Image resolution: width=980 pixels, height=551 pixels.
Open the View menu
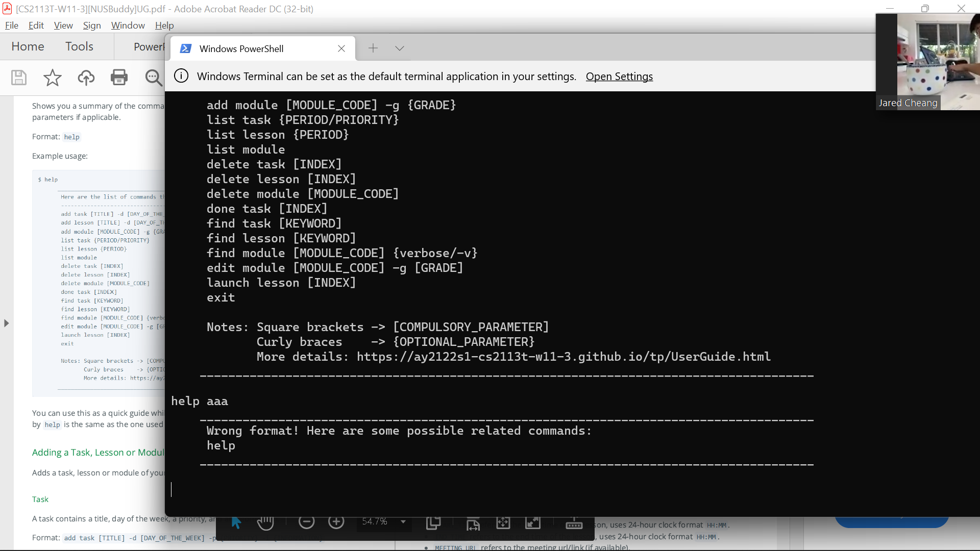63,26
